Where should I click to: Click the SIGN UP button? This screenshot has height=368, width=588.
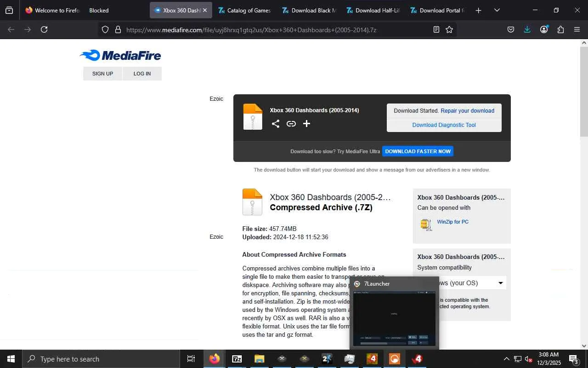coord(102,74)
